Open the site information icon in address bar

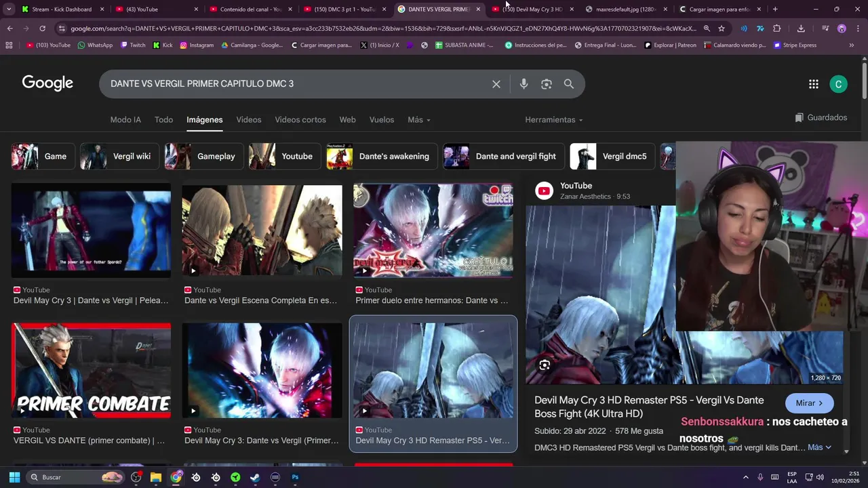coord(62,28)
